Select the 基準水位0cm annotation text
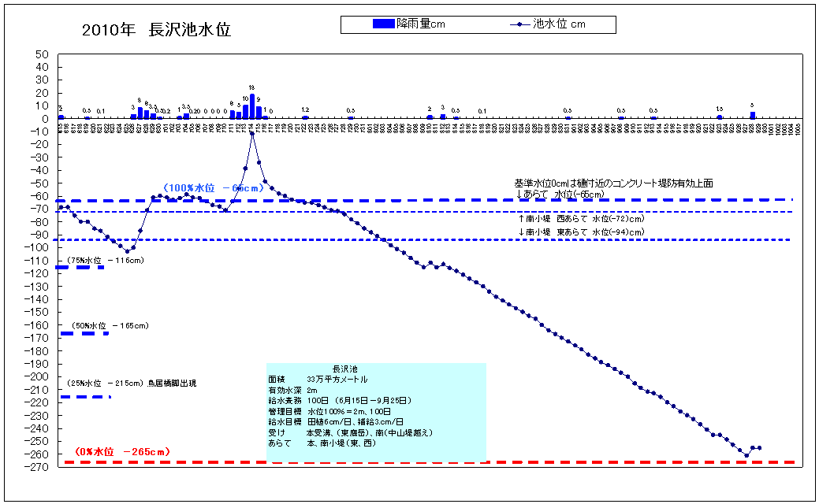The image size is (819, 504). pos(613,183)
